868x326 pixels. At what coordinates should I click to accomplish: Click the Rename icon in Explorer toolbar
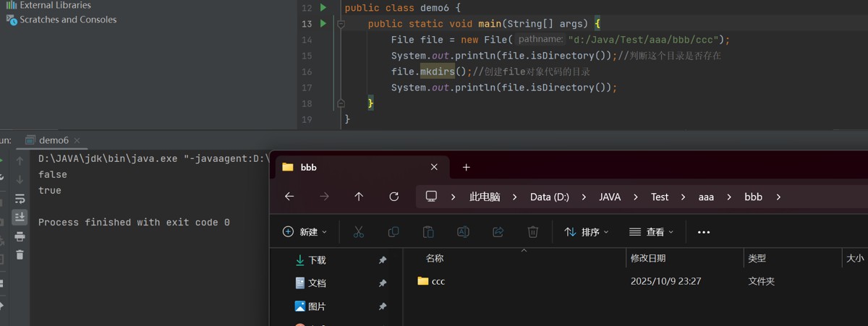[463, 232]
